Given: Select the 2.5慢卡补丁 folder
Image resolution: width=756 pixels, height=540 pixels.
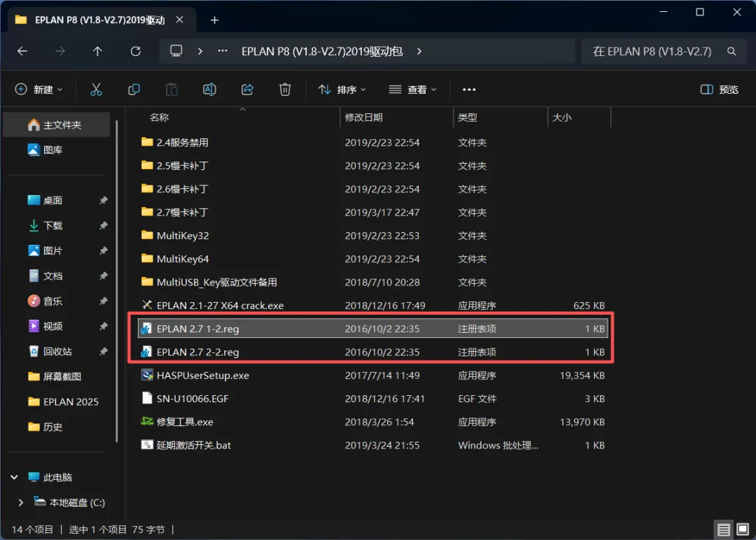Looking at the screenshot, I should tap(372, 166).
